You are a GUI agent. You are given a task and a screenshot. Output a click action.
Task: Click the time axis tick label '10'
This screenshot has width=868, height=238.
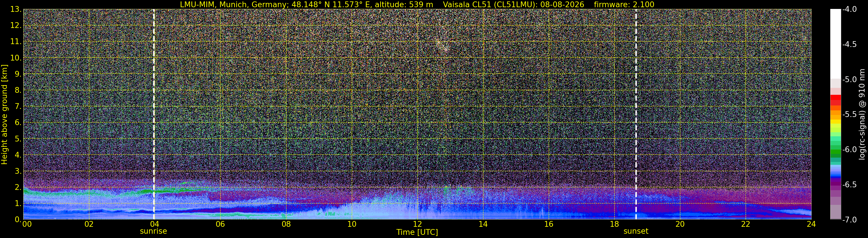click(352, 224)
